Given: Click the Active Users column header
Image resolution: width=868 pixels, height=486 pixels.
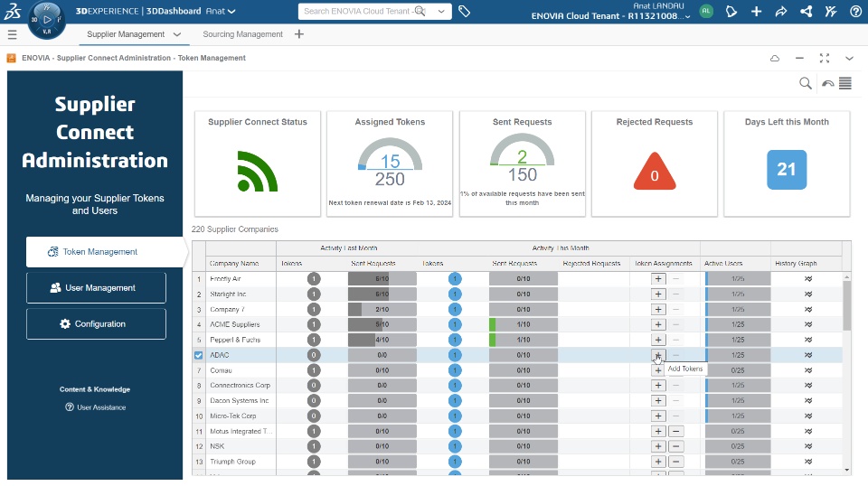Looking at the screenshot, I should pyautogui.click(x=723, y=264).
